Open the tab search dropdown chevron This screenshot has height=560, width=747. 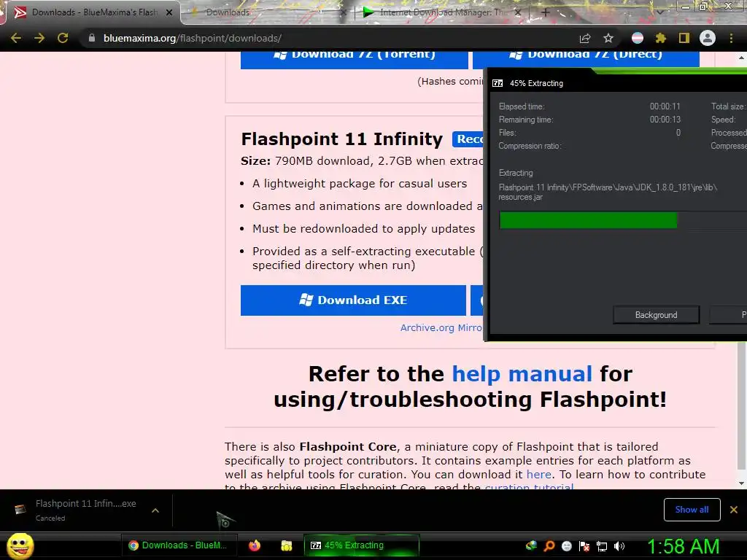pos(660,12)
